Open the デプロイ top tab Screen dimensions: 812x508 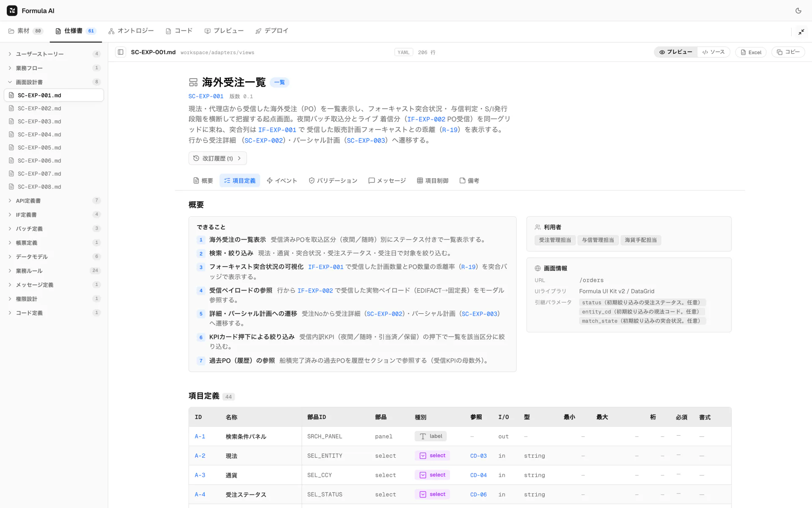point(272,31)
